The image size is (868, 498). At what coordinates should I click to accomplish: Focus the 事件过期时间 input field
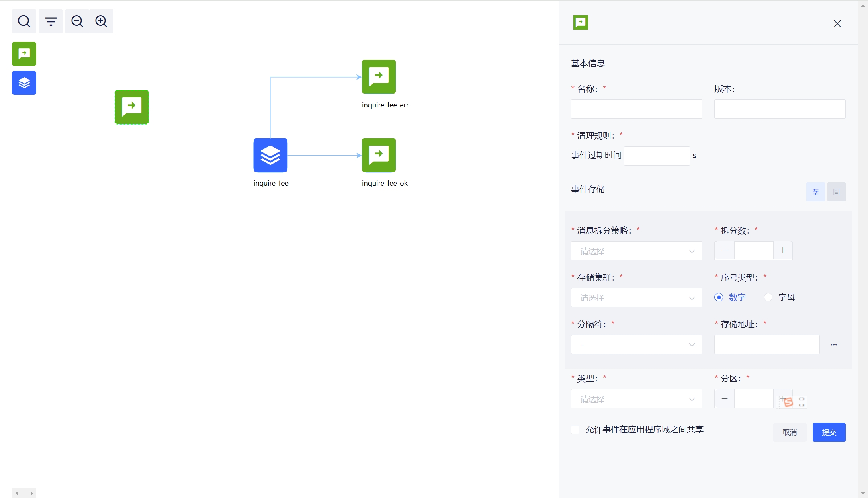[657, 156]
